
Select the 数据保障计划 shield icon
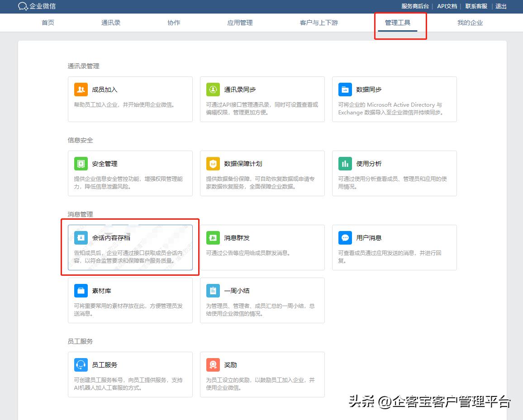click(213, 164)
